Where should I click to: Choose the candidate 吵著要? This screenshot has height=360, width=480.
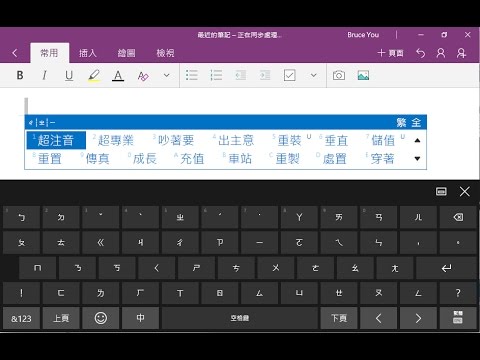click(x=176, y=140)
